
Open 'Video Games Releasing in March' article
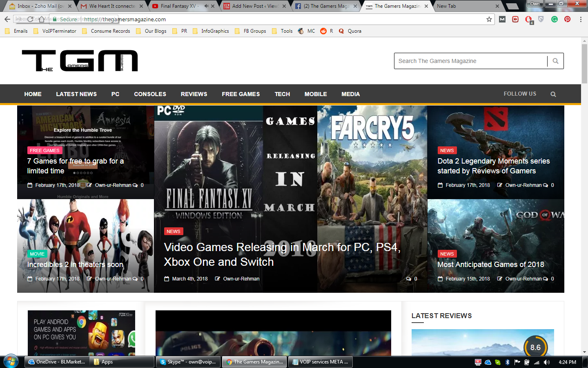[x=282, y=254]
